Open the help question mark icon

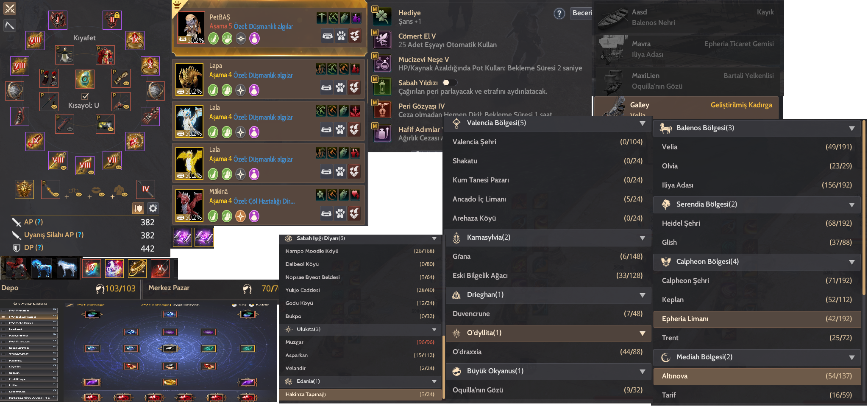pos(559,14)
